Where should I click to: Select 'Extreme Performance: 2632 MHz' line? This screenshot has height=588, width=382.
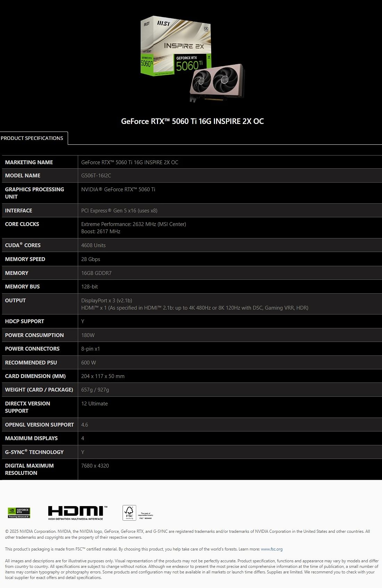(x=134, y=224)
